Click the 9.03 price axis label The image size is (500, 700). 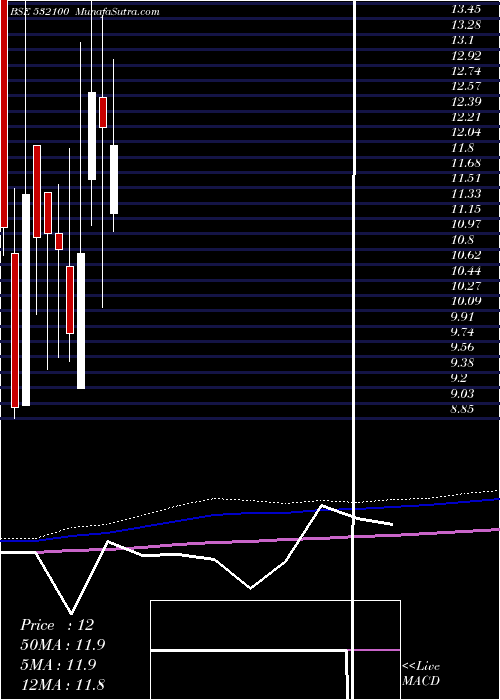pos(462,393)
